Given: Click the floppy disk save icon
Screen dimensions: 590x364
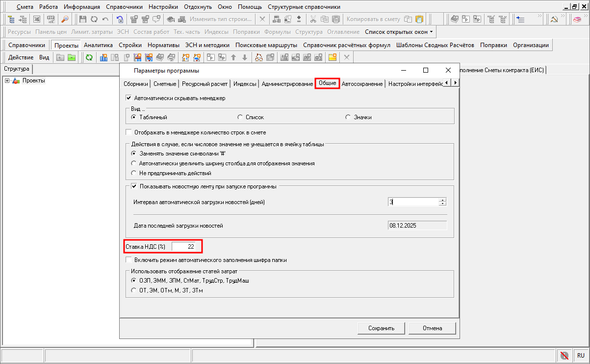Looking at the screenshot, I should 82,20.
